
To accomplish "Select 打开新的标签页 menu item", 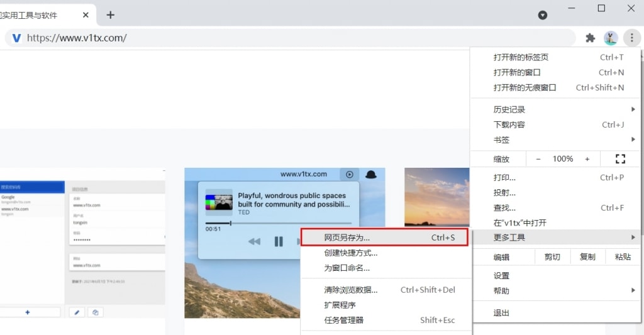I will [x=555, y=57].
